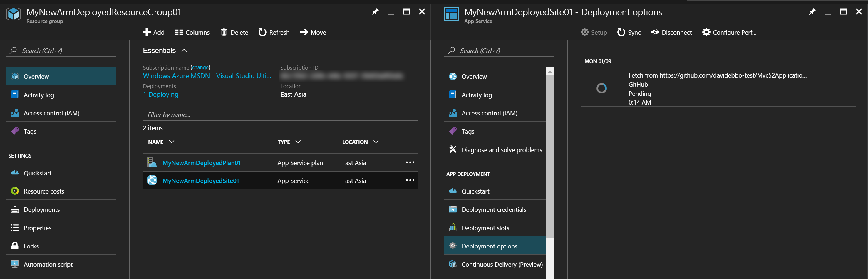Open more options for MyNewArmDeployedSite01

(x=410, y=180)
